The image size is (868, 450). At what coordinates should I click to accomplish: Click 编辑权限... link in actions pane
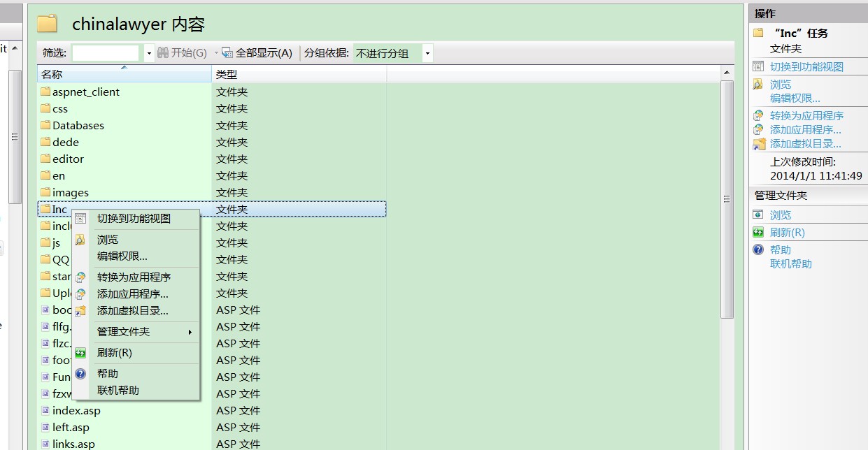click(x=795, y=98)
